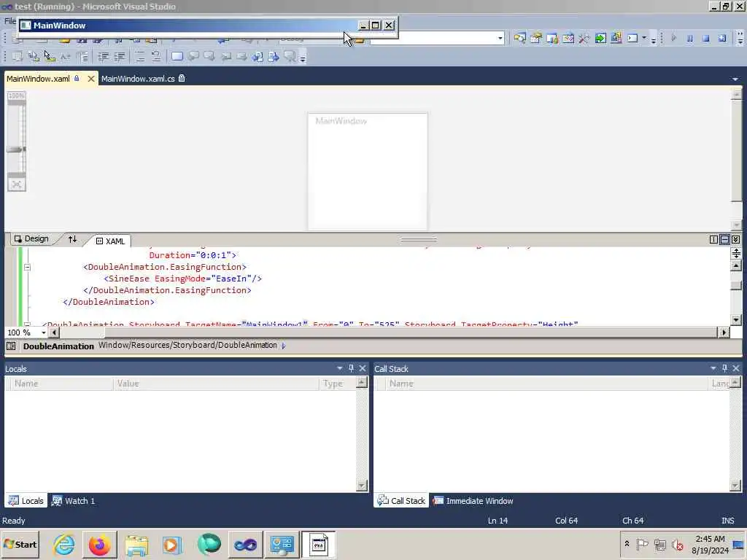The width and height of the screenshot is (747, 560).
Task: Click the Name column header in Call Stack
Action: coord(546,384)
